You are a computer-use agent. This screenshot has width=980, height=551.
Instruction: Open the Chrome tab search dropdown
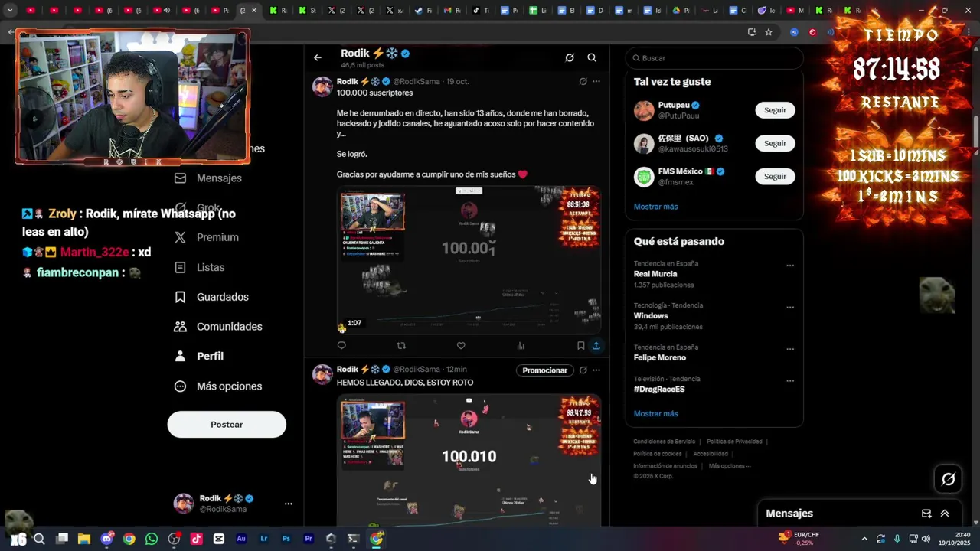[10, 11]
